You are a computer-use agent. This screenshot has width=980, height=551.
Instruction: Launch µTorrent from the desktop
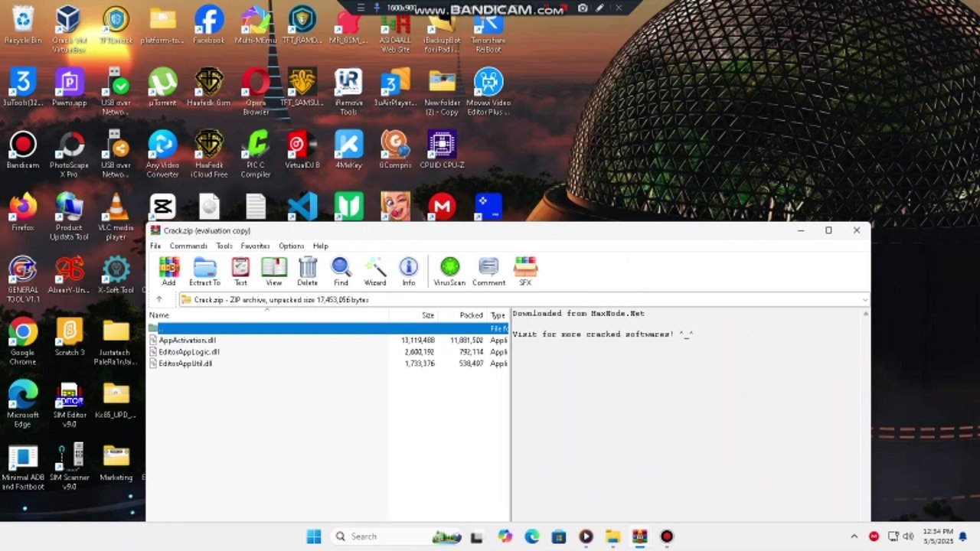click(162, 87)
